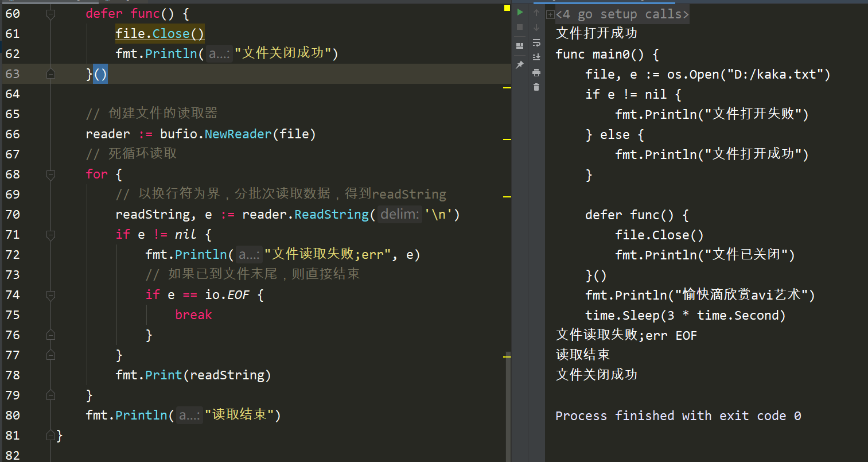The width and height of the screenshot is (868, 462).
Task: Navigate up the stack trace
Action: [536, 12]
